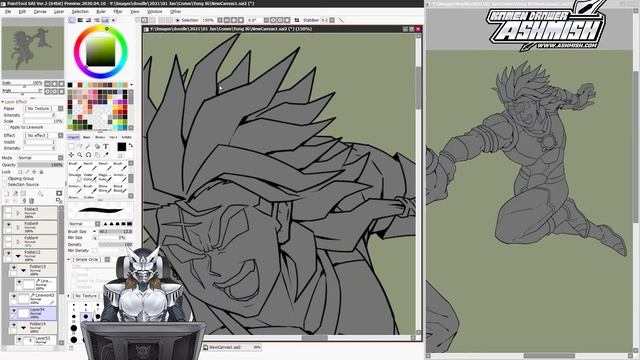
Task: Select the Hand pan tool
Action: [x=97, y=155]
